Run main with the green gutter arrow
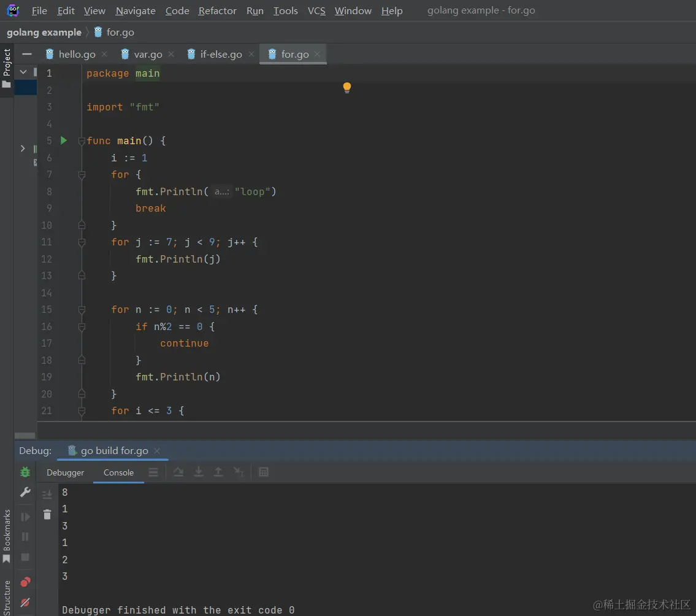This screenshot has width=696, height=616. (64, 141)
